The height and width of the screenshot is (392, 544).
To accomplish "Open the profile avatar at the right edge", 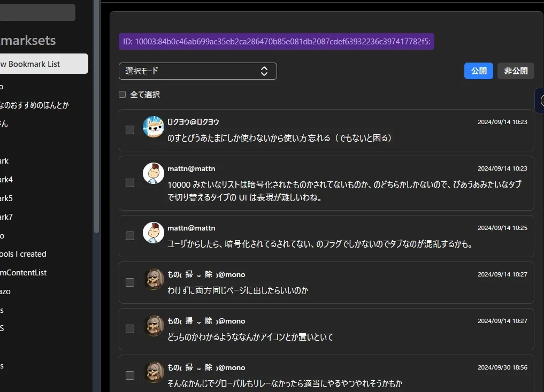I will [x=541, y=101].
